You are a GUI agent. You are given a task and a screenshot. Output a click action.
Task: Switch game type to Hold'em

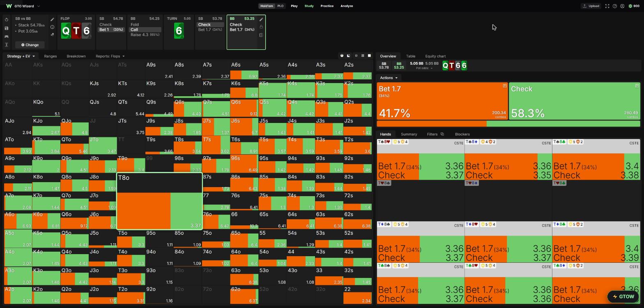(267, 6)
